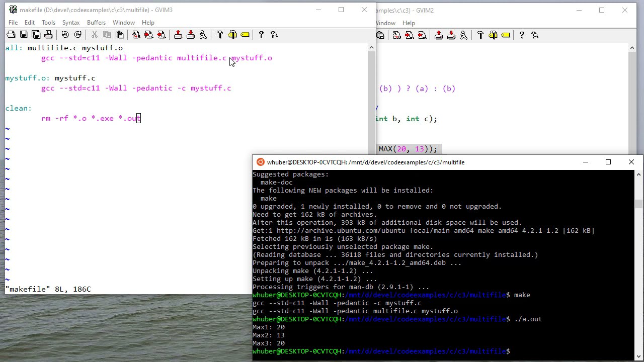Viewport: 644px width, 362px height.
Task: Maximize the GVIM2 window
Action: point(602,10)
